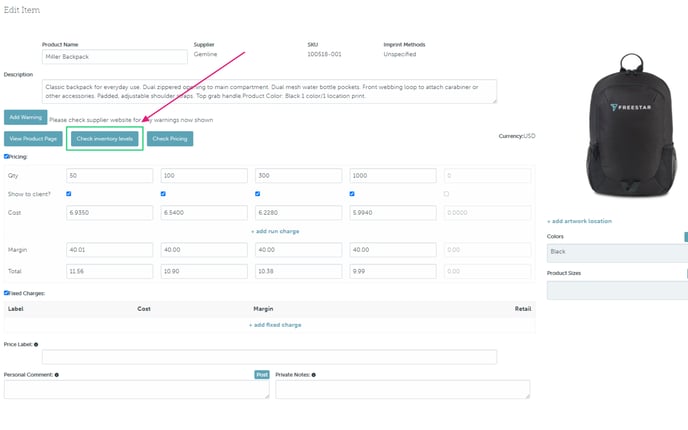Click the Personal Comment info icon
This screenshot has width=688, height=430.
[x=56, y=375]
